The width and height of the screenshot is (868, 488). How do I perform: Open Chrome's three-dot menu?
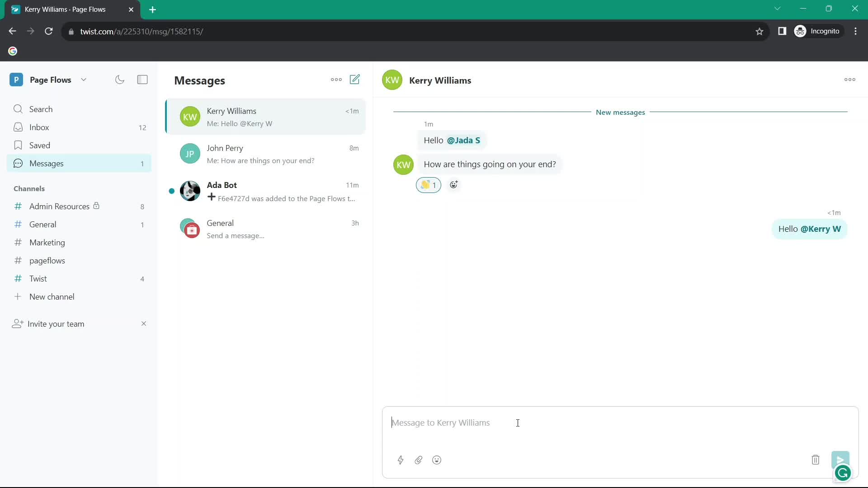856,31
